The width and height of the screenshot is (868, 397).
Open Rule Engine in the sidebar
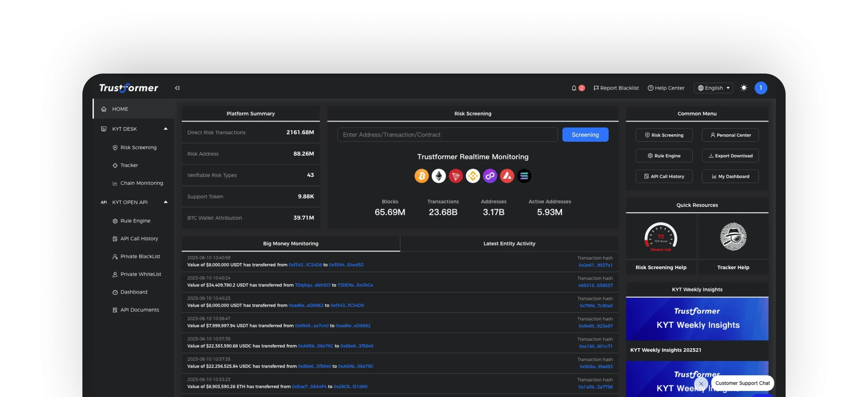(131, 221)
